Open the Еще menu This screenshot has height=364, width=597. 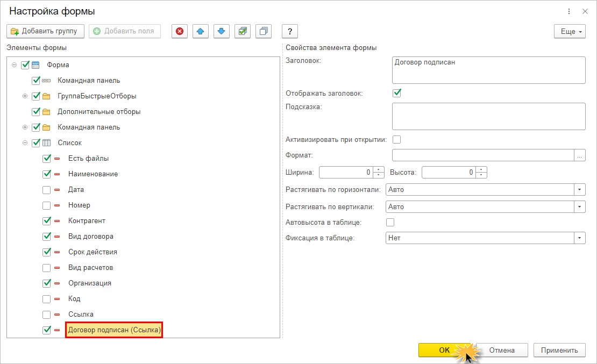point(570,32)
